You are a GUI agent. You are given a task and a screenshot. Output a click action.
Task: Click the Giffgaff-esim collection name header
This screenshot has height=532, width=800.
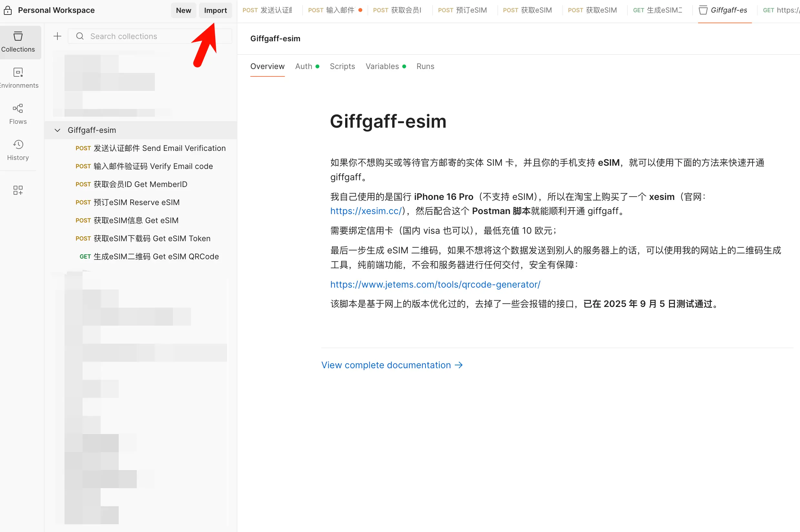(x=275, y=39)
